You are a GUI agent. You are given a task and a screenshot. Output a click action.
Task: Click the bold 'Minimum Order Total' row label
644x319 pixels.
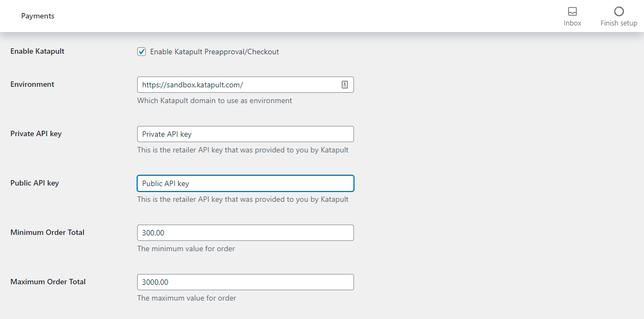click(48, 233)
